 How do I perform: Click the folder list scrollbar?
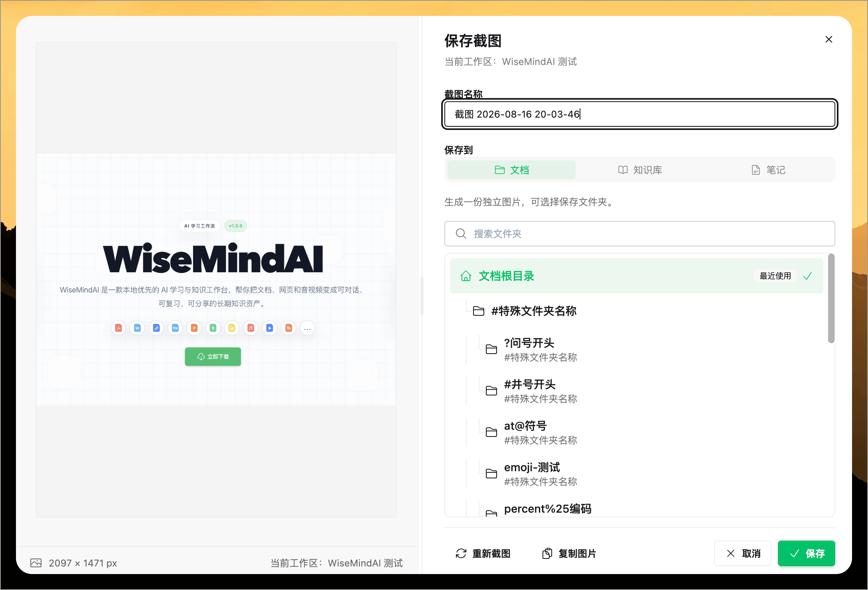[x=831, y=299]
